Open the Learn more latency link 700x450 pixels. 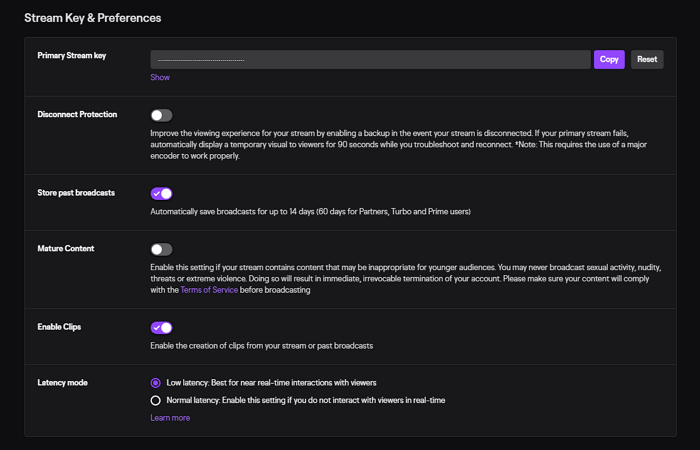[x=170, y=418]
